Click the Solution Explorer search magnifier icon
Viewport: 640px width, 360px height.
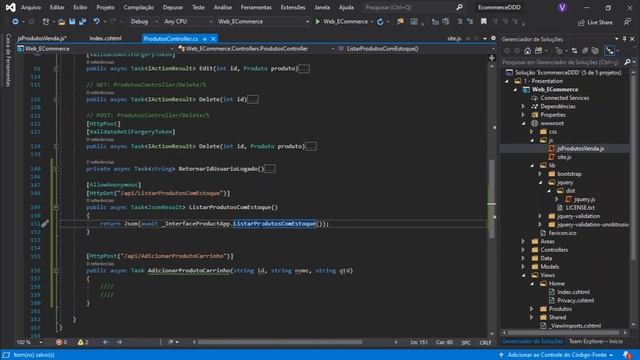[x=627, y=62]
